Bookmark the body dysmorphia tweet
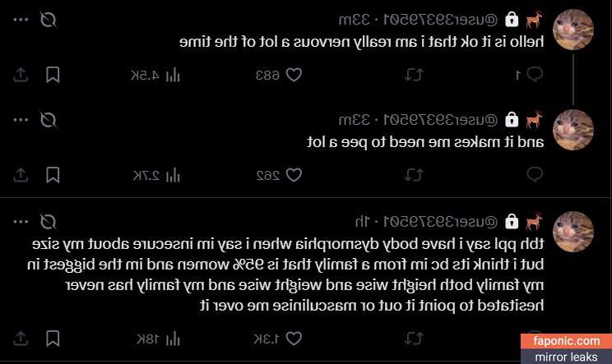 pyautogui.click(x=53, y=338)
